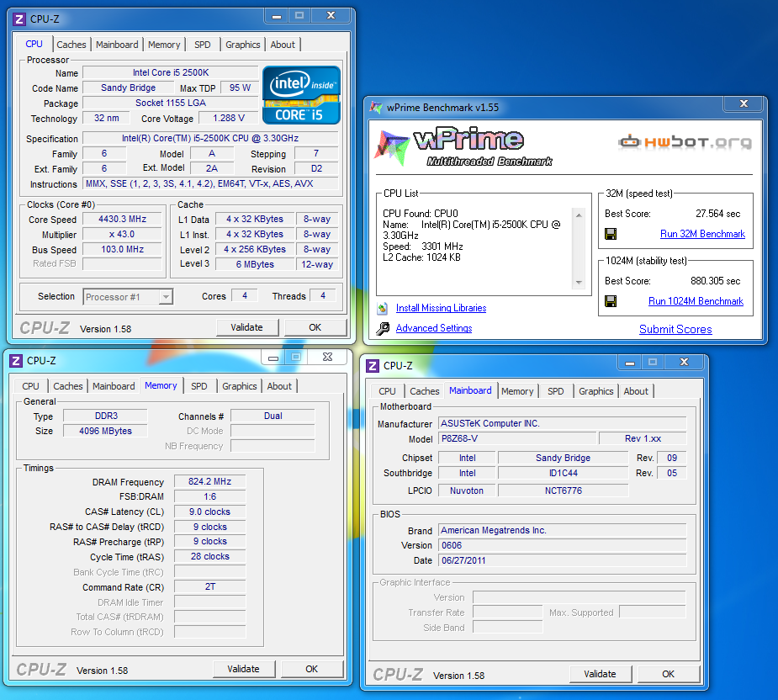Click OK in the Mainboard window
This screenshot has width=778, height=700.
(x=669, y=674)
